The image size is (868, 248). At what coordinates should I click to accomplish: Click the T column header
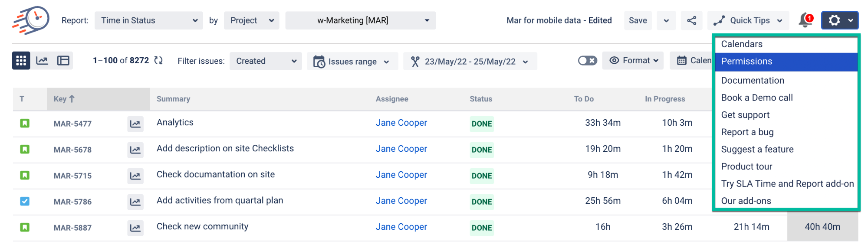point(22,99)
